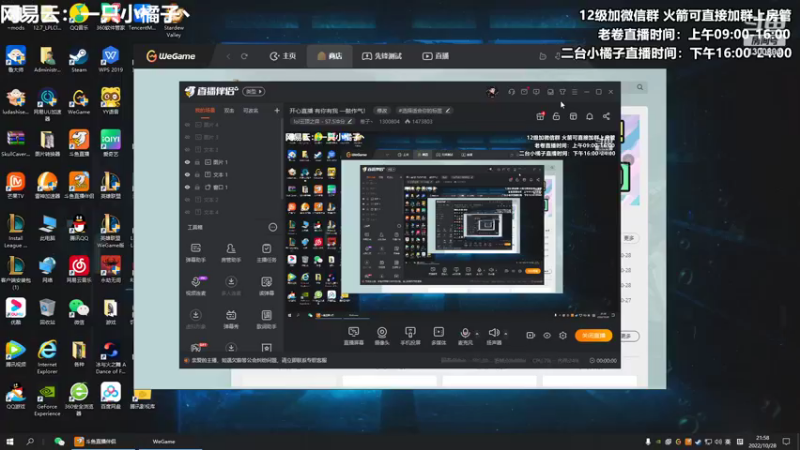
Task: Toggle visibility eye of 图片 1 layer
Action: click(187, 162)
